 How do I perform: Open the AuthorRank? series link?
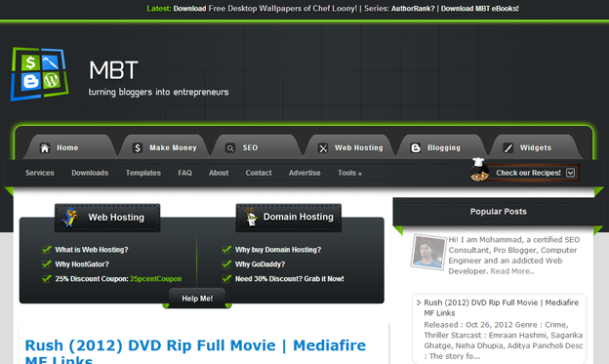tap(413, 9)
